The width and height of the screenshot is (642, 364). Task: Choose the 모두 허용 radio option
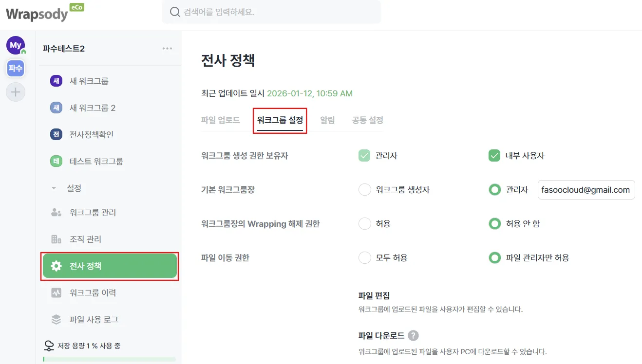(365, 258)
